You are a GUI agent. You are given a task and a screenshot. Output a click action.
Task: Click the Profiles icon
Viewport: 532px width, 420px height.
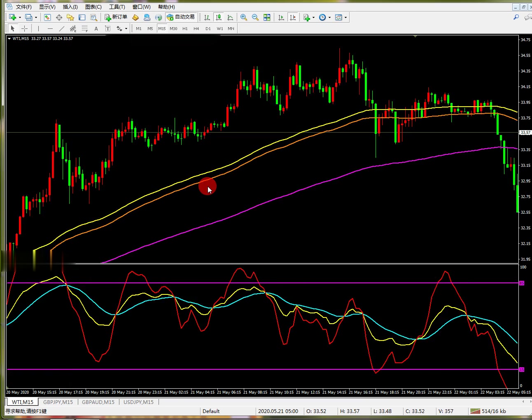28,17
